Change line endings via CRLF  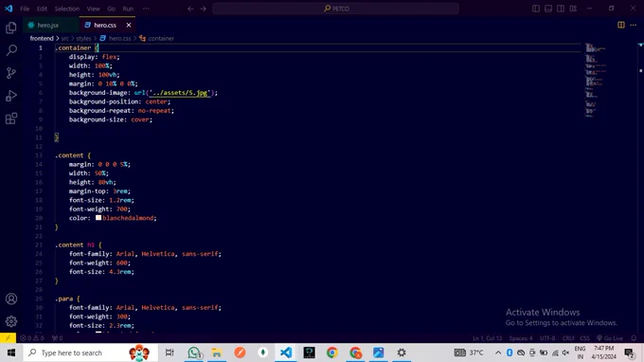(x=568, y=338)
